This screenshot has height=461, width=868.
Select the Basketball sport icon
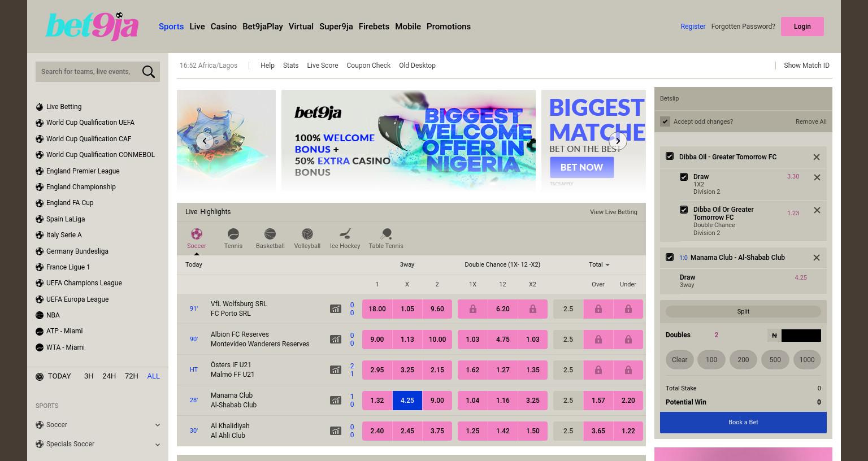(270, 234)
